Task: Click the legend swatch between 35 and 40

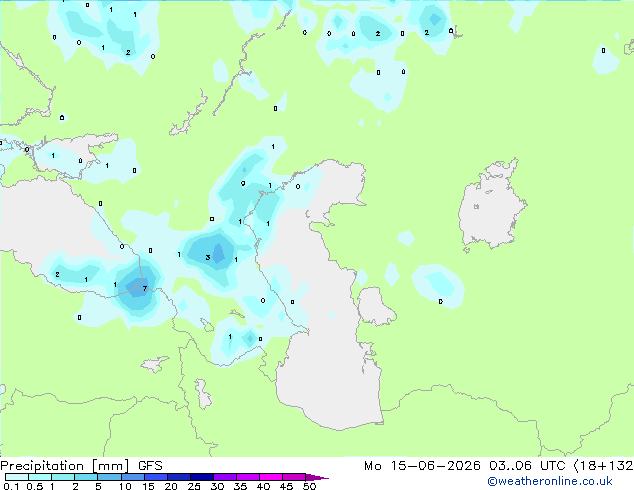Action: (x=247, y=477)
